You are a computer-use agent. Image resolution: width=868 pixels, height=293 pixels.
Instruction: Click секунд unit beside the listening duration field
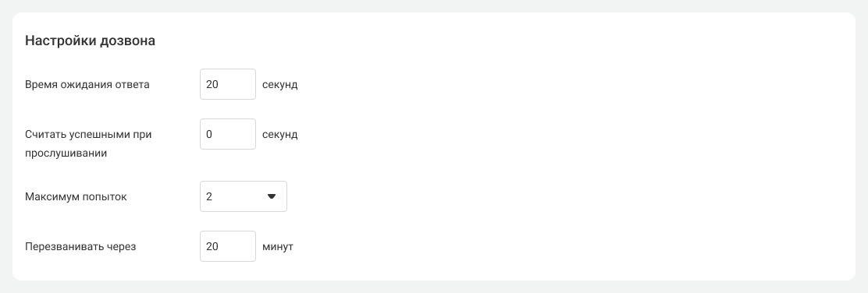coord(280,134)
